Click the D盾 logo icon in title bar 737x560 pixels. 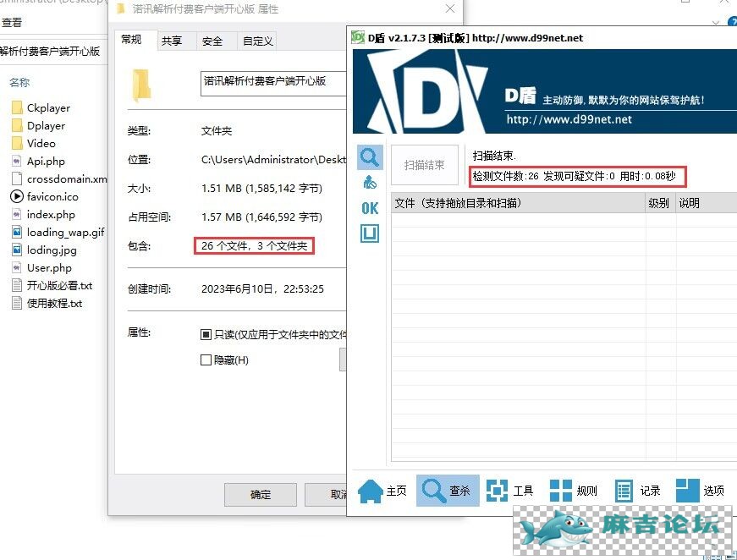358,37
